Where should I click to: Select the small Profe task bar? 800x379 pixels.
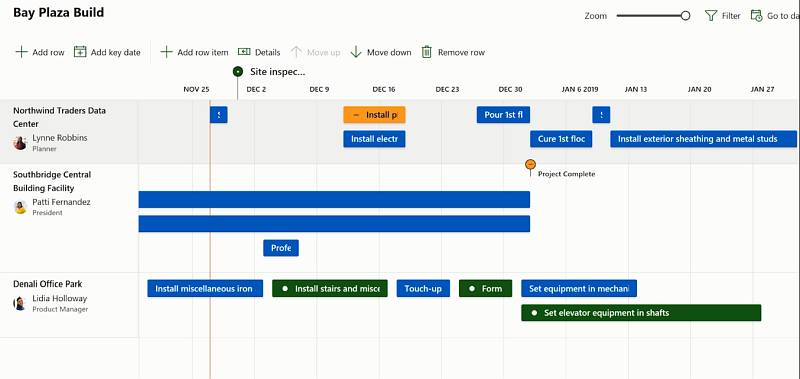click(281, 248)
